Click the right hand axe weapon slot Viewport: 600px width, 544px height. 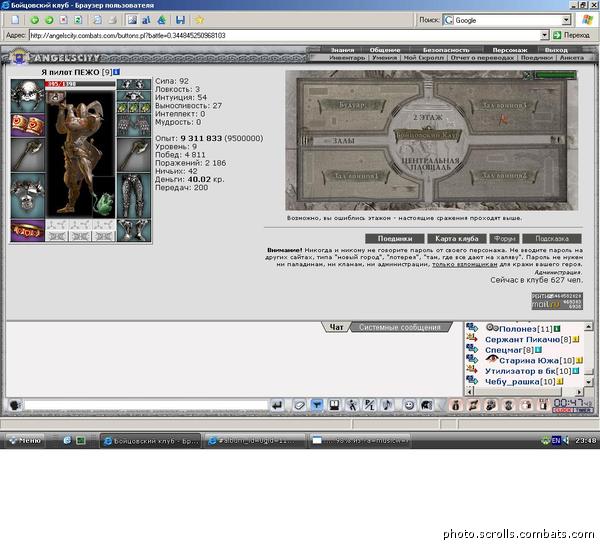coord(134,155)
